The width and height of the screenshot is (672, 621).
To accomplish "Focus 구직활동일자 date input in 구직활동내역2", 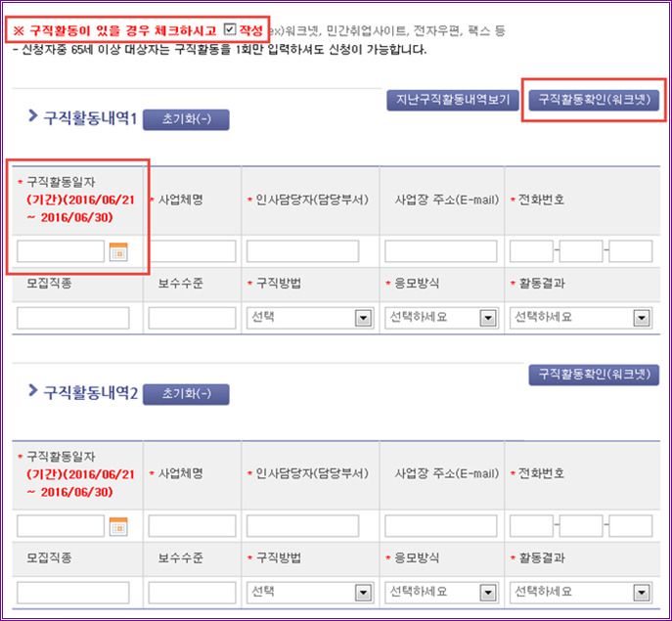I will 61,526.
